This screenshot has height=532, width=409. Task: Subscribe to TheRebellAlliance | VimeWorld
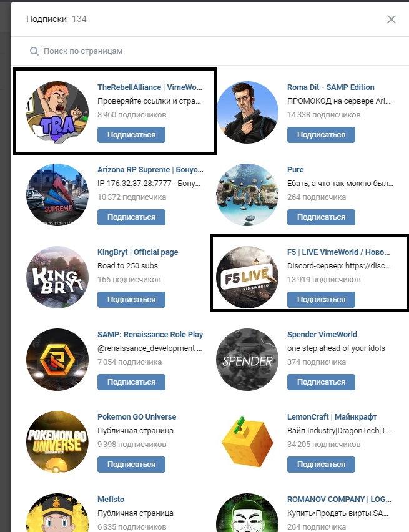[131, 135]
